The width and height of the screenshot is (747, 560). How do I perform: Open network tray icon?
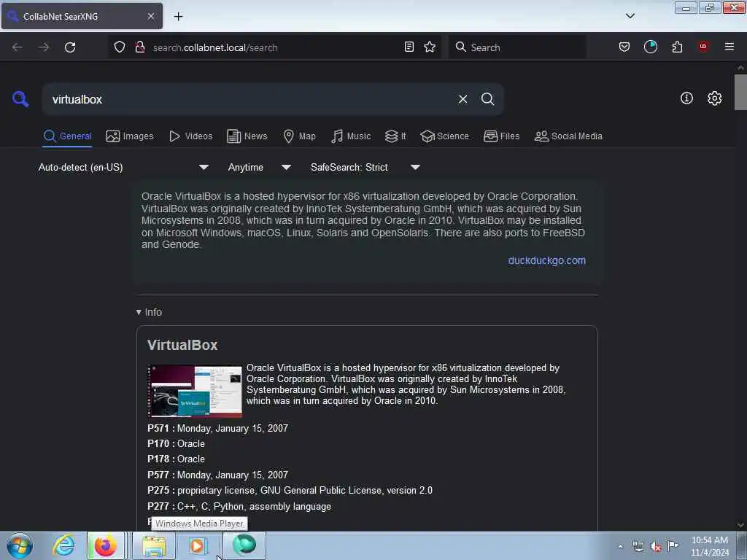[x=638, y=547]
